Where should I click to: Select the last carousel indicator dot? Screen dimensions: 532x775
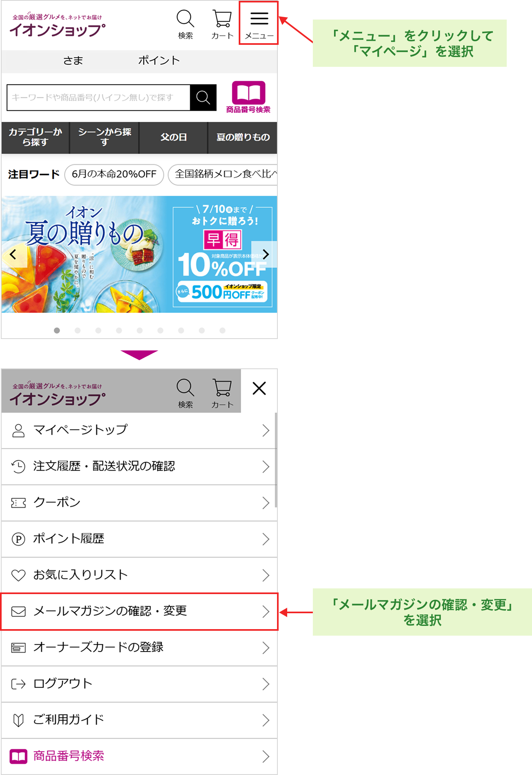[222, 330]
